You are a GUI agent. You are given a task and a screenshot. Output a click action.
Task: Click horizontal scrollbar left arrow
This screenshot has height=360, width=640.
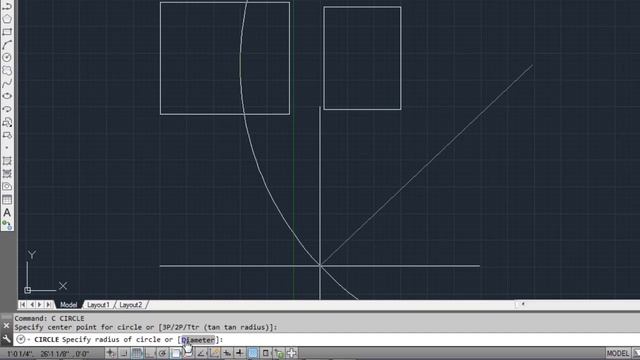tap(523, 304)
